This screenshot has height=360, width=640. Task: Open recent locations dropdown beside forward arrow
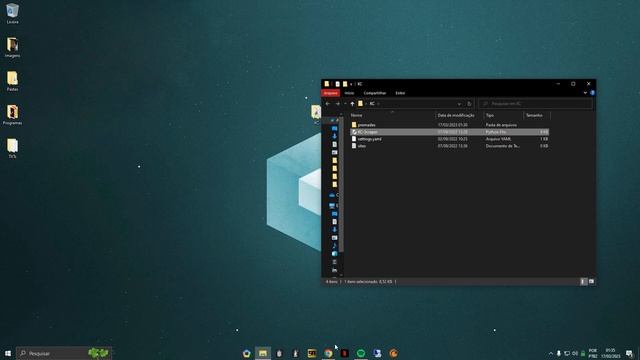345,104
